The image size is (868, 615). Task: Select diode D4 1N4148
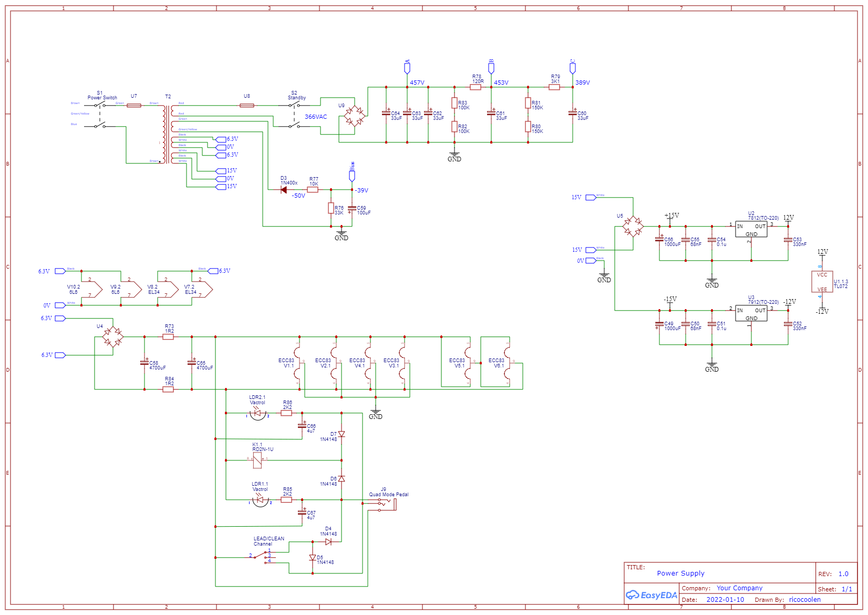(328, 542)
